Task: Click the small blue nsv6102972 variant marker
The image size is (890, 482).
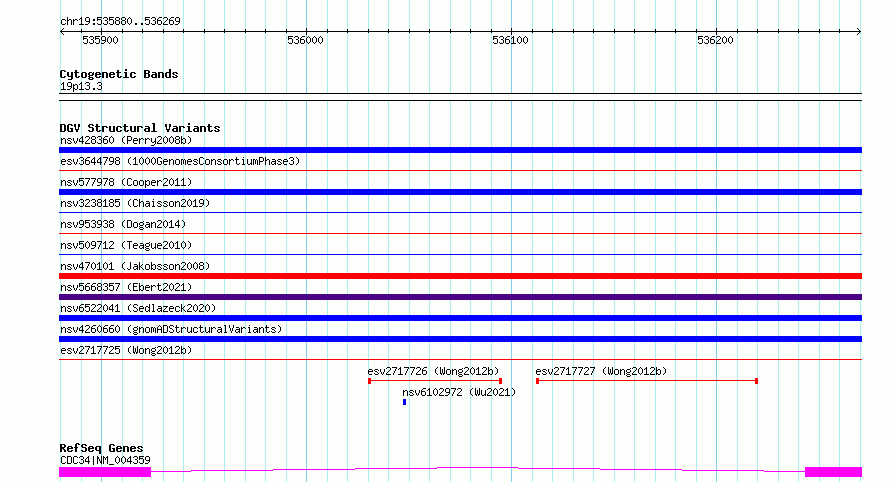Action: point(404,402)
